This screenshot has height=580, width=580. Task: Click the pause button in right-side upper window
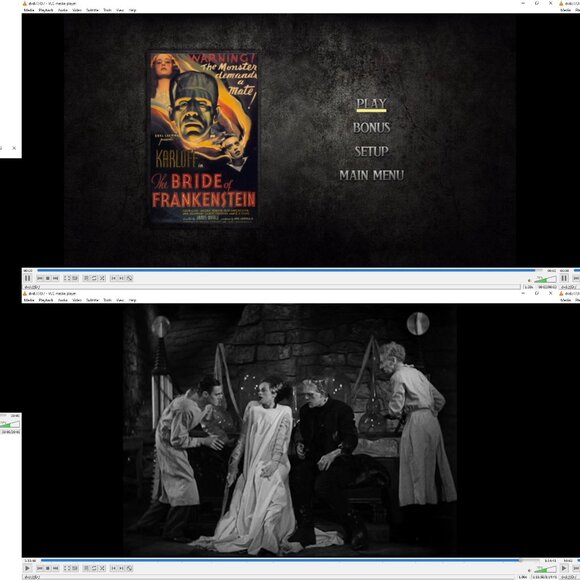(564, 278)
